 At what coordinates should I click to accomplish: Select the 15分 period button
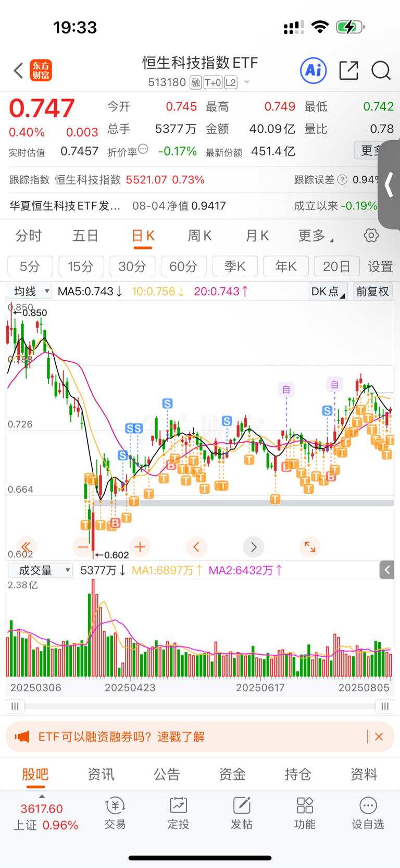81,266
